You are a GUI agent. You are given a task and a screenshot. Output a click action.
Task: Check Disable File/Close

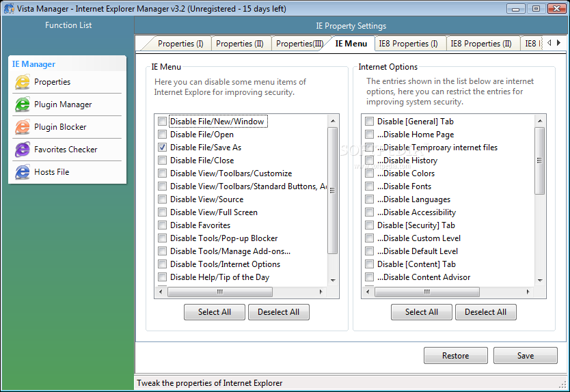tap(162, 160)
